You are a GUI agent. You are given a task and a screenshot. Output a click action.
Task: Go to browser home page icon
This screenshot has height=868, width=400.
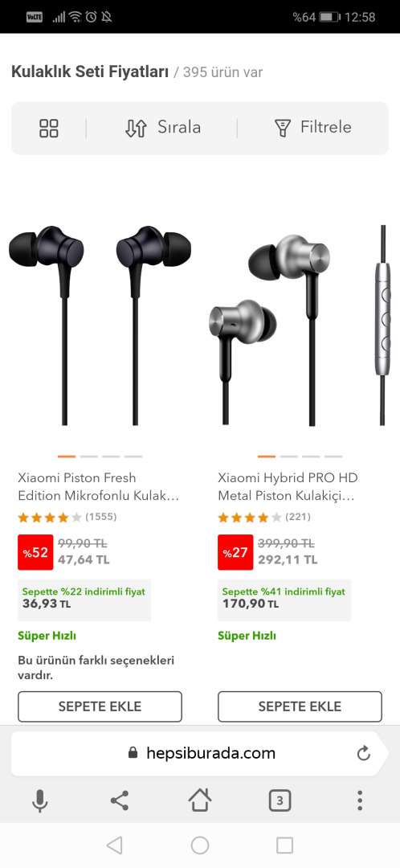(x=200, y=800)
